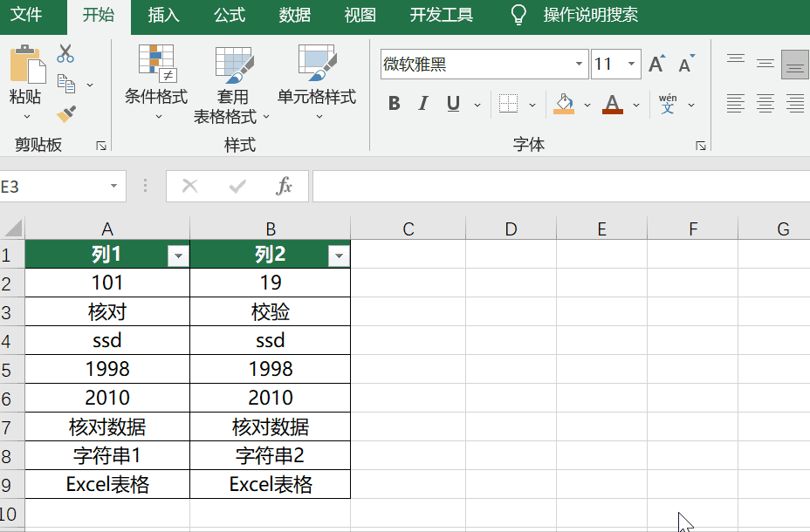Toggle Underline formatting
This screenshot has height=532, width=810.
[453, 104]
